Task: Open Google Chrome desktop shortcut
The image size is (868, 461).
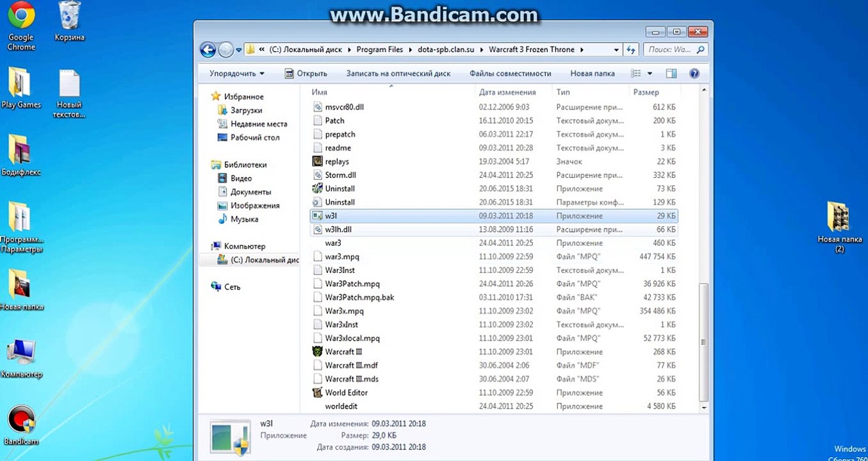Action: click(x=21, y=26)
